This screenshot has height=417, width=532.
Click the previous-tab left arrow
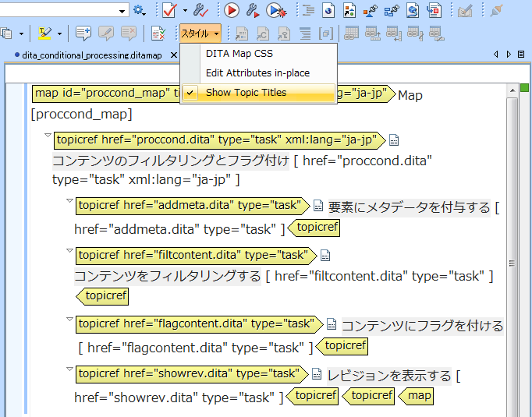[x=496, y=55]
